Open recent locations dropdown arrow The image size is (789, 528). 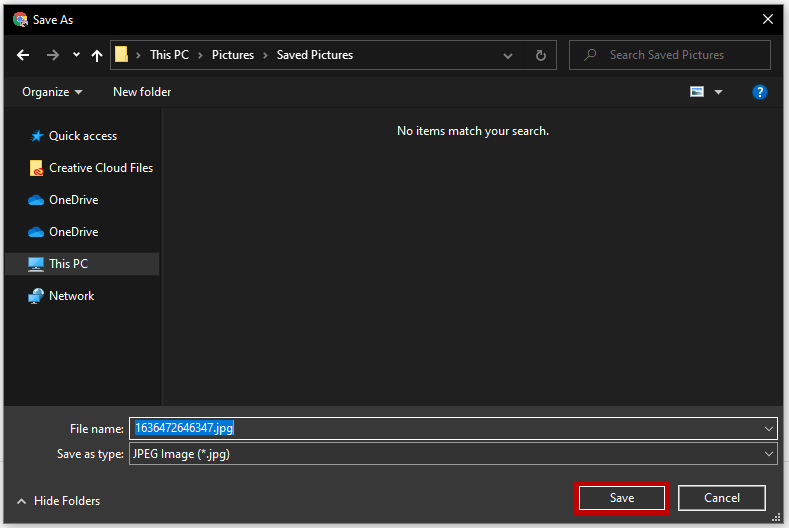pos(77,55)
